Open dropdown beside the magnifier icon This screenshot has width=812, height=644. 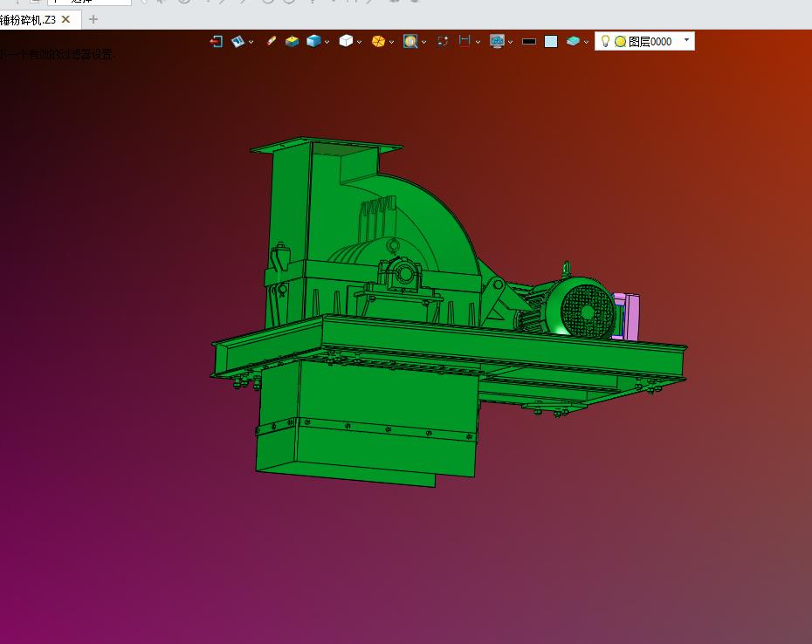(423, 42)
